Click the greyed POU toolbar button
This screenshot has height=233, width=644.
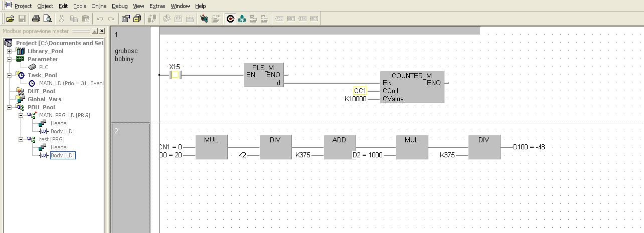(280, 19)
